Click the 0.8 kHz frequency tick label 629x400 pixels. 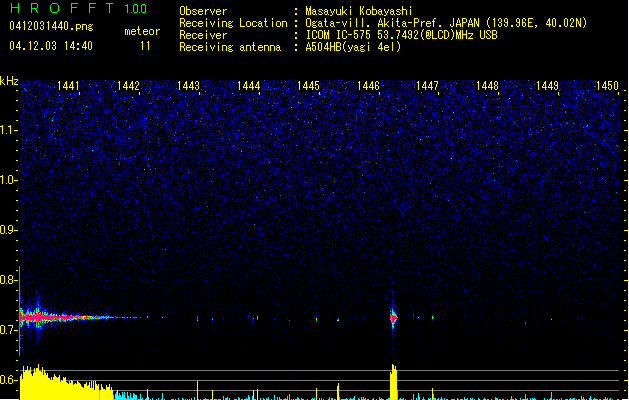tap(8, 280)
